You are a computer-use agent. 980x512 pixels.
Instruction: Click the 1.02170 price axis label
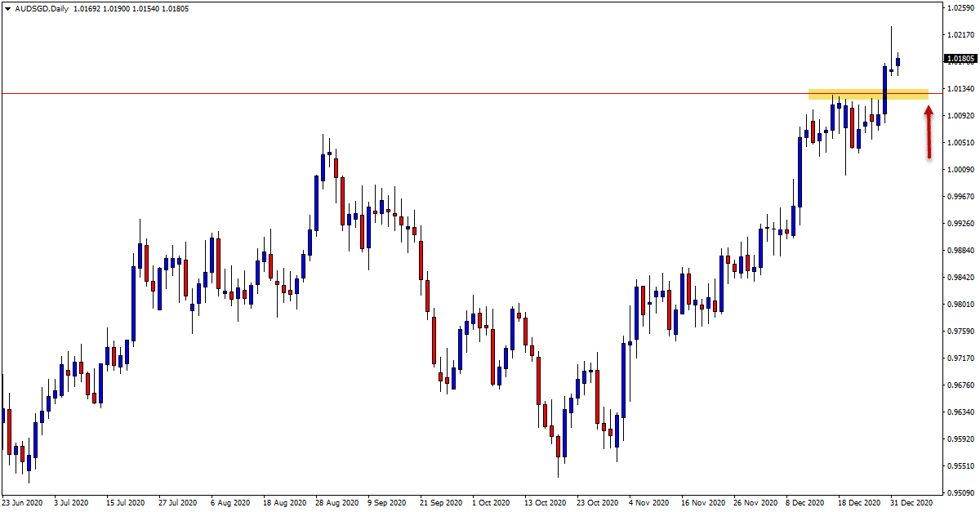[959, 35]
